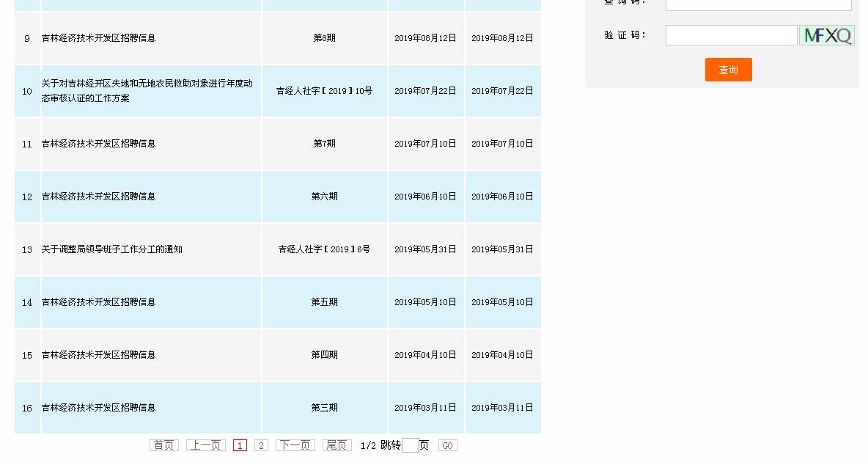The image size is (868, 465).
Task: Select the 第7期 cell
Action: point(324,144)
